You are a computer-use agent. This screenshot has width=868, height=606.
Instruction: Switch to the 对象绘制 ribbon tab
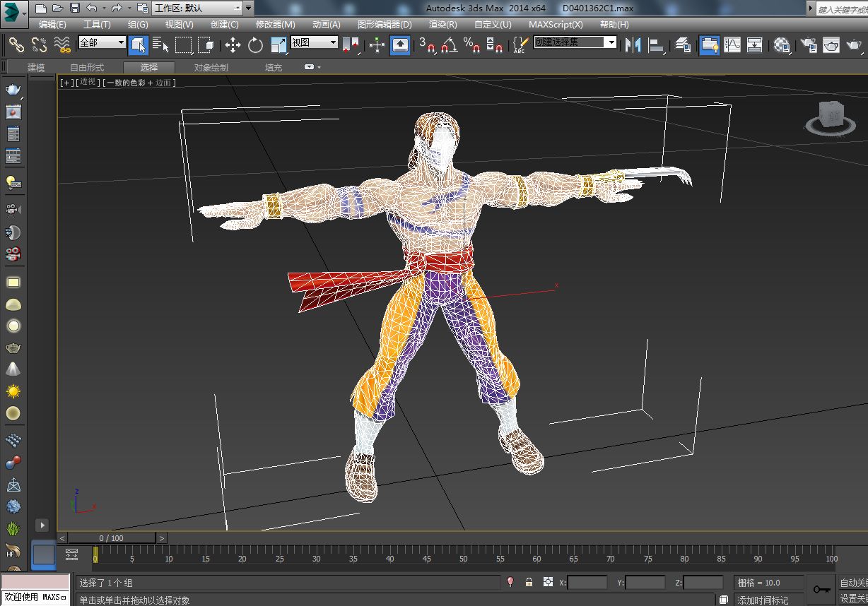point(211,68)
